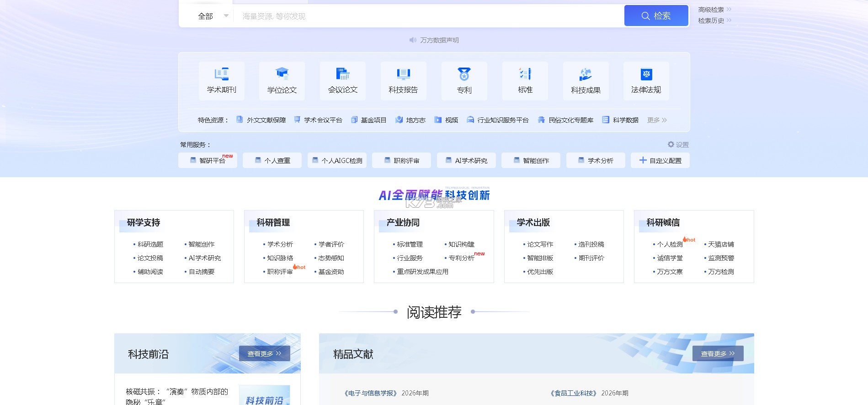Click the 设置 gear icon
868x405 pixels.
(671, 144)
